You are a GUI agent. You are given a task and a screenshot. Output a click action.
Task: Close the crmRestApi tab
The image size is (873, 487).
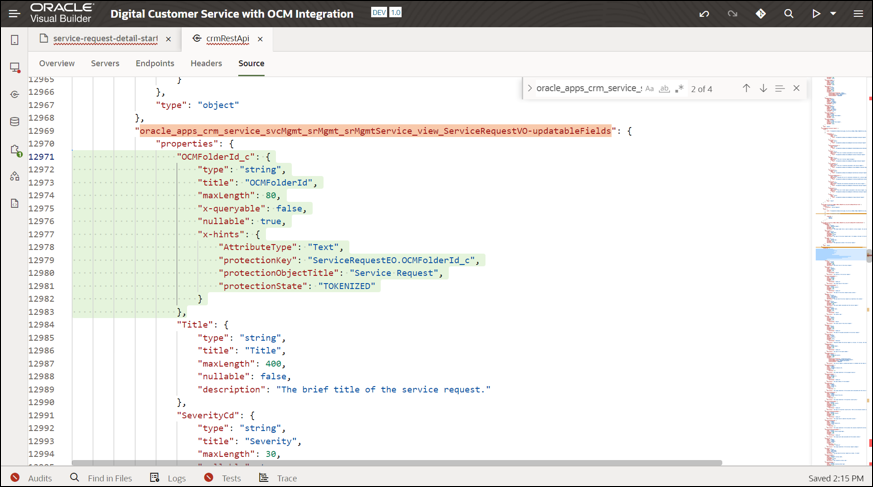(260, 39)
